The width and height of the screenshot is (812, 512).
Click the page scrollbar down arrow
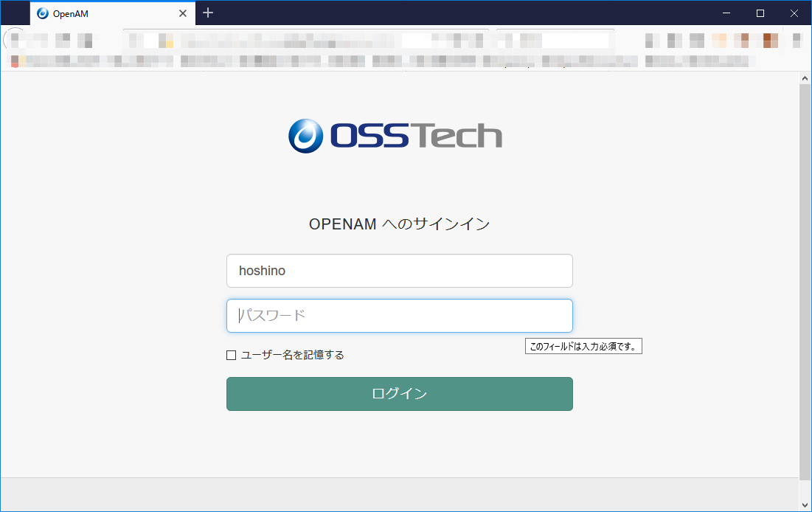(x=805, y=505)
